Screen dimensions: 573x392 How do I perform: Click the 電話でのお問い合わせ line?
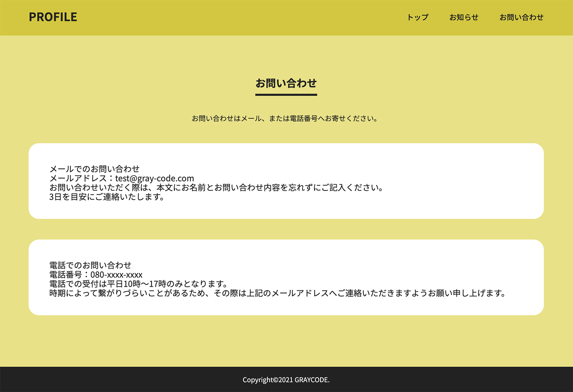[90, 265]
